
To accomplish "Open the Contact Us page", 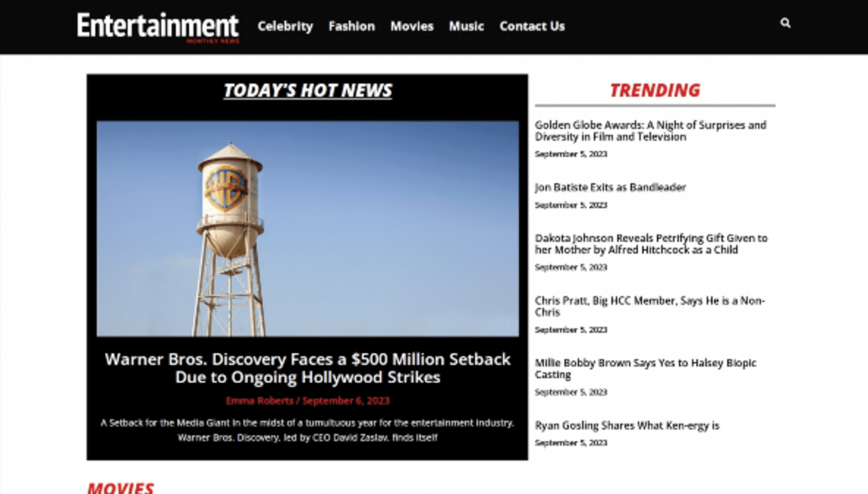I will 531,26.
